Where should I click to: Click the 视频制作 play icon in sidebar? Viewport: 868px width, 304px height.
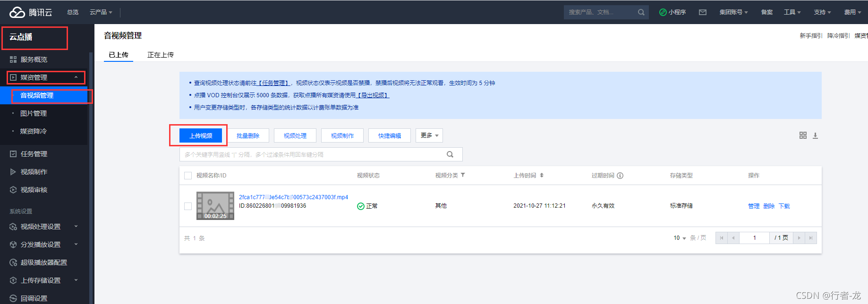tap(13, 172)
